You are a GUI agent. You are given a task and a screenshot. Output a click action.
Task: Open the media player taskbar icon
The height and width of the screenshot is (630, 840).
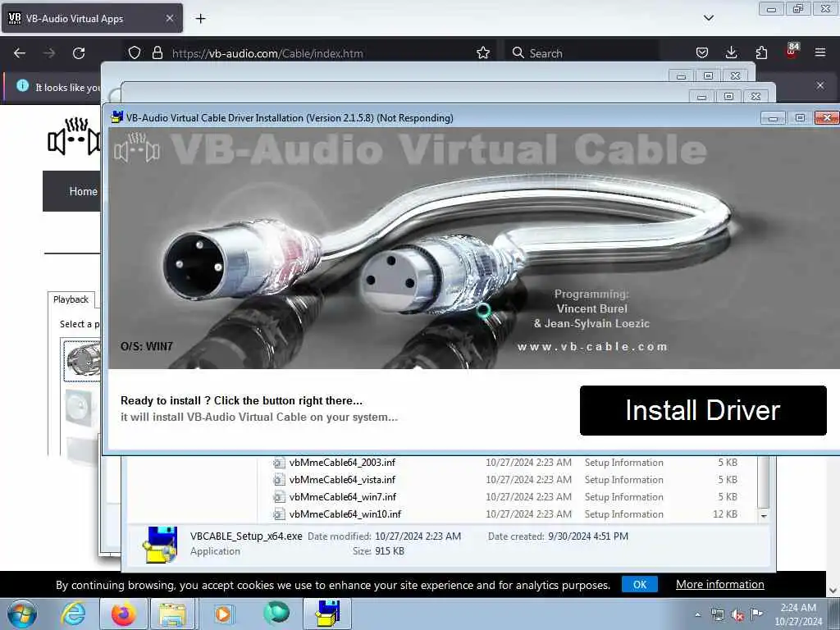tap(223, 614)
